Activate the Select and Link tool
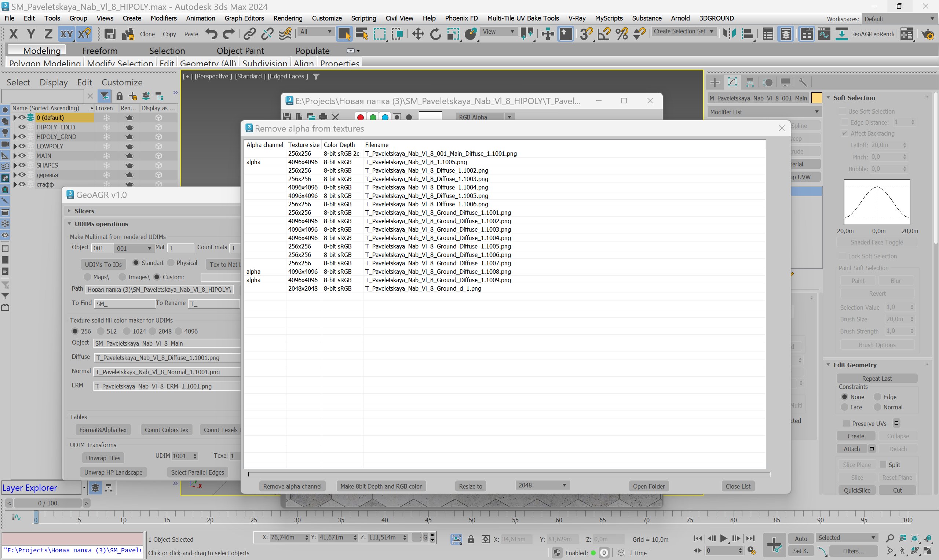The width and height of the screenshot is (939, 560). 249,34
